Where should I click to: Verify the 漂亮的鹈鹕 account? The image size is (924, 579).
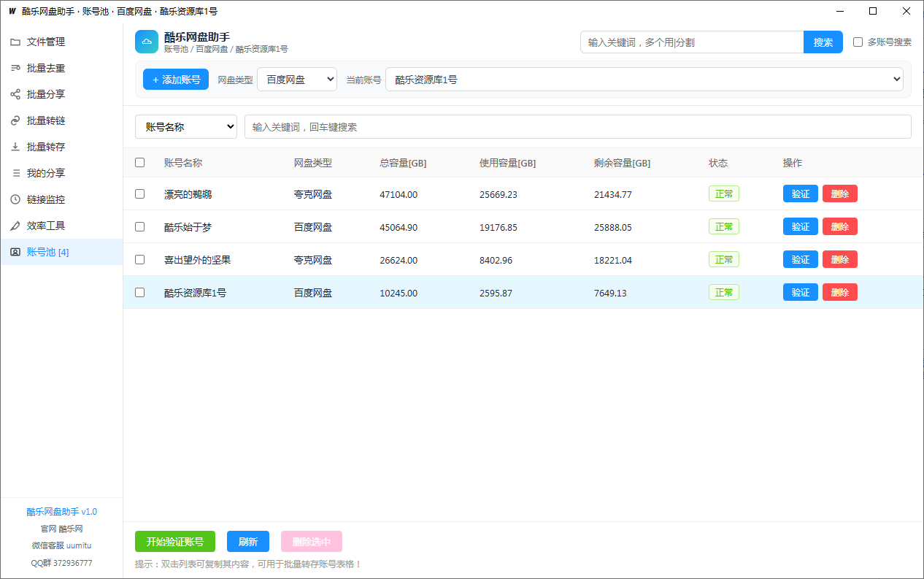(x=801, y=193)
